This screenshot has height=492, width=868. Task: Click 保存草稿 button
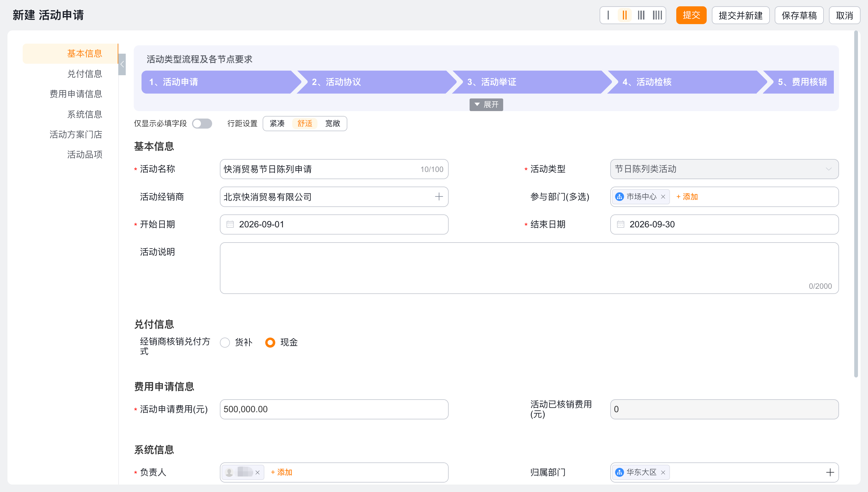coord(799,15)
